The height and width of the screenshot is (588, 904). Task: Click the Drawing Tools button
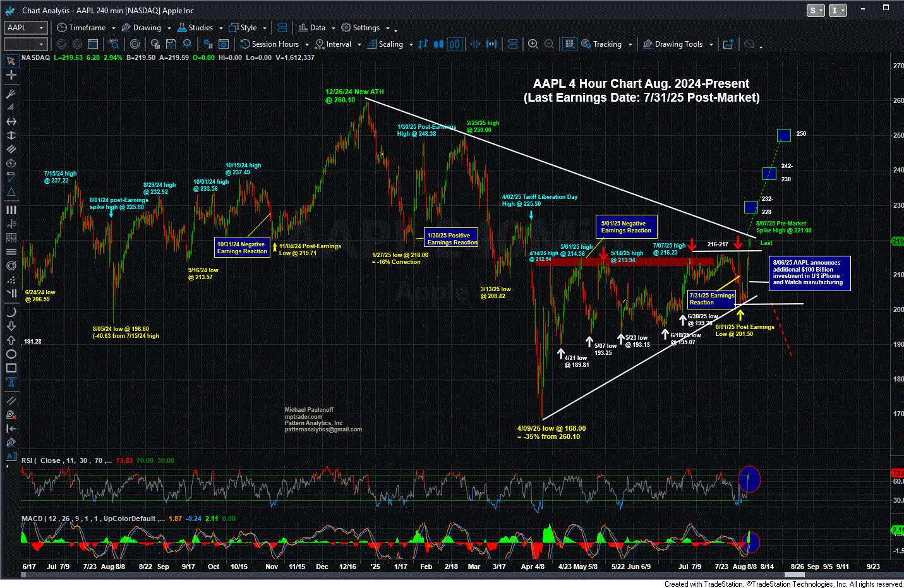click(x=673, y=44)
